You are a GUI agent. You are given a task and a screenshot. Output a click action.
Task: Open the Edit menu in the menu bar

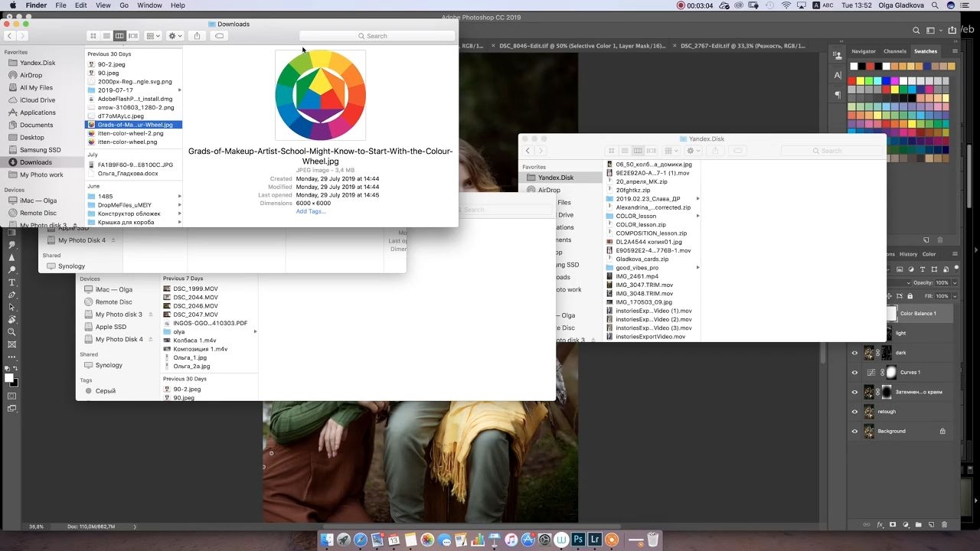(x=80, y=5)
